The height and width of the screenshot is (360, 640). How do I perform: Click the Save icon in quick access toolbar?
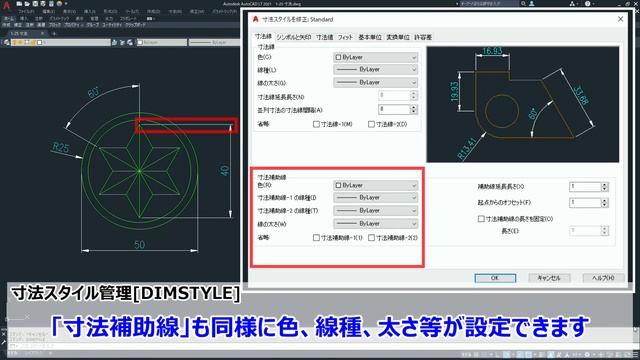(x=35, y=4)
